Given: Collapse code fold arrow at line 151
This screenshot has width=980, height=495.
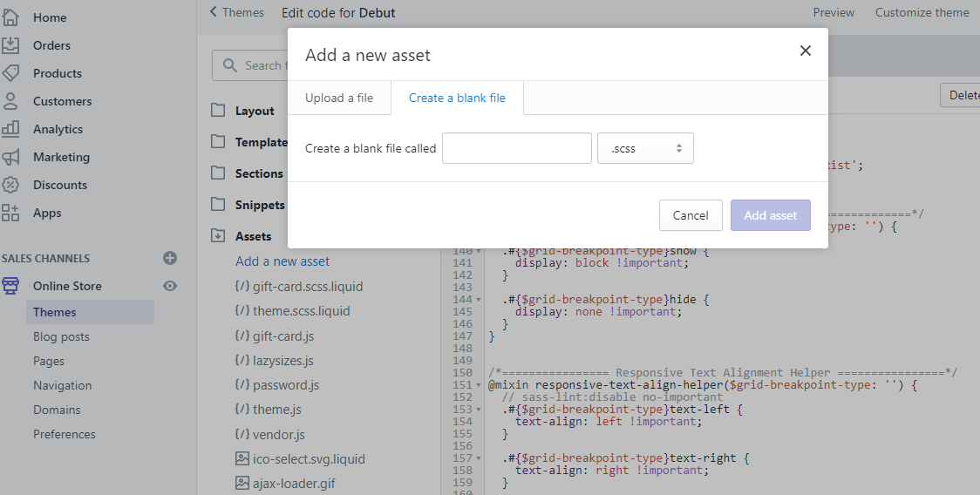Looking at the screenshot, I should (479, 385).
